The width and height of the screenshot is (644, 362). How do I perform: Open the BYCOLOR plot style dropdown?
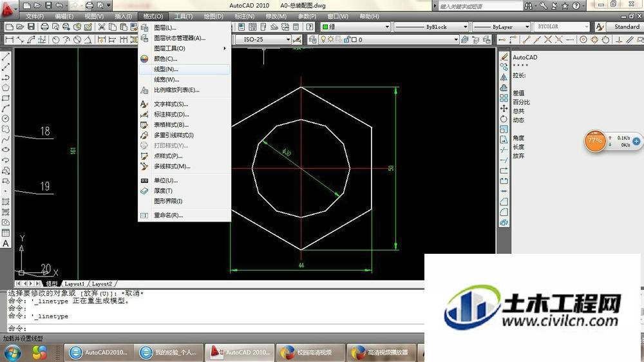pyautogui.click(x=562, y=26)
